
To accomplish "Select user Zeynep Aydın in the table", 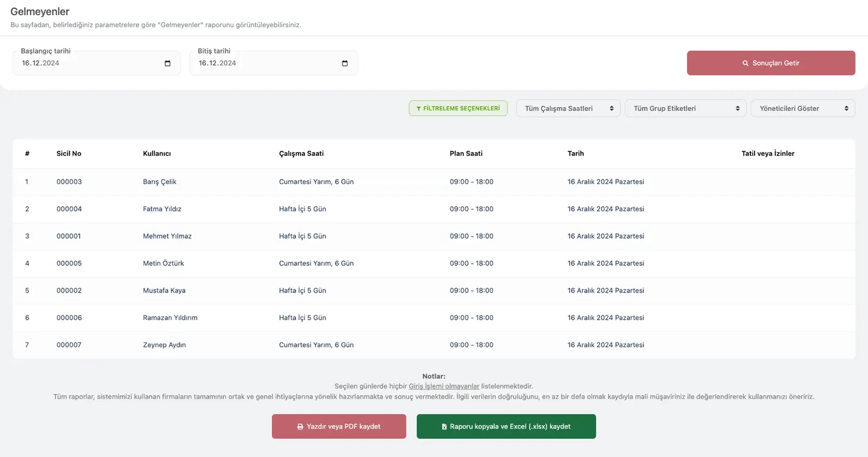I will pyautogui.click(x=164, y=345).
